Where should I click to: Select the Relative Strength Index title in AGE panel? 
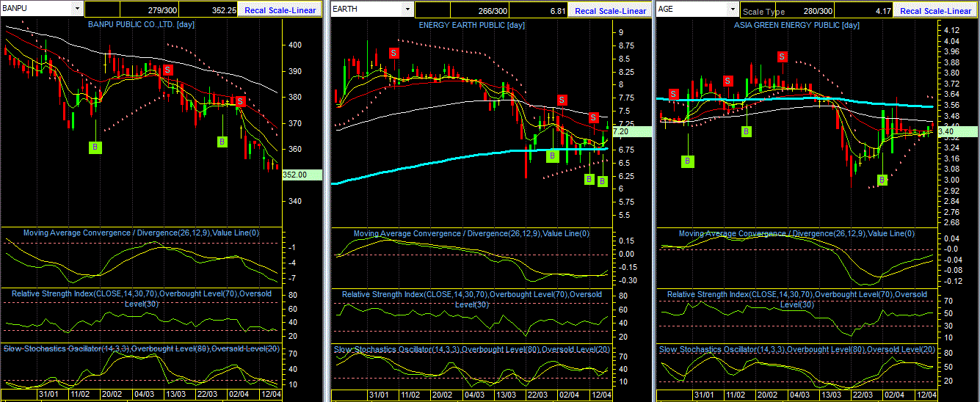pos(796,299)
